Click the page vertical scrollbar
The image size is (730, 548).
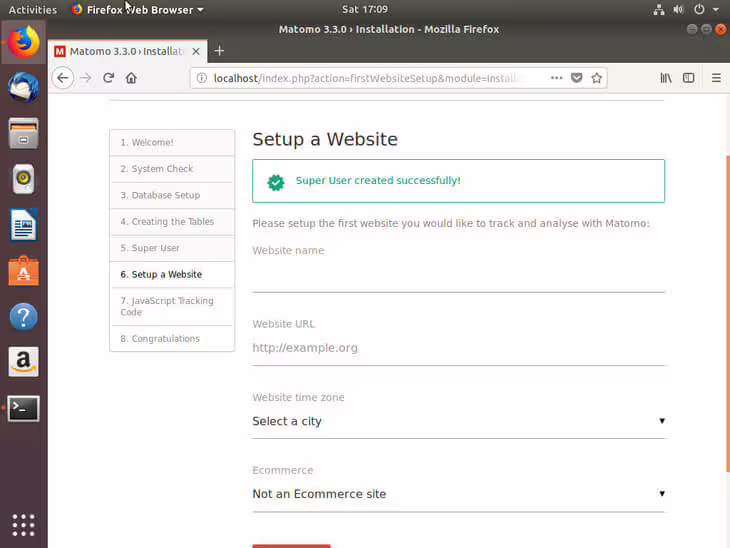pos(727,314)
